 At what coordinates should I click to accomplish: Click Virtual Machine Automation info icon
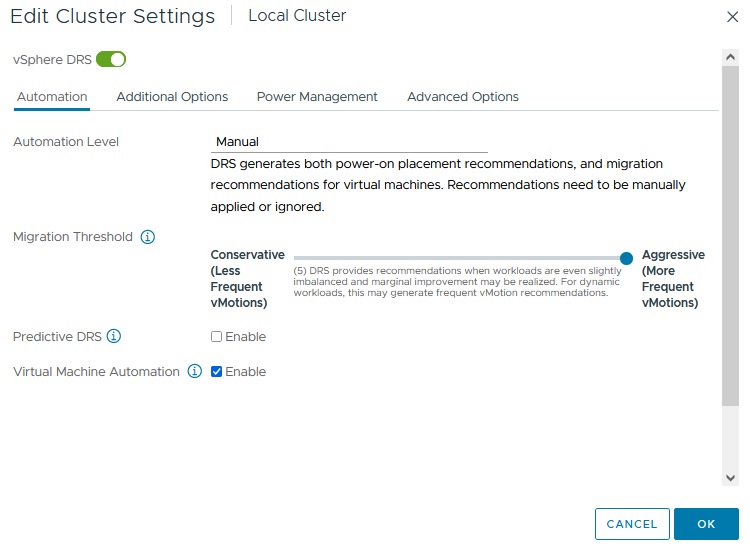[x=195, y=371]
